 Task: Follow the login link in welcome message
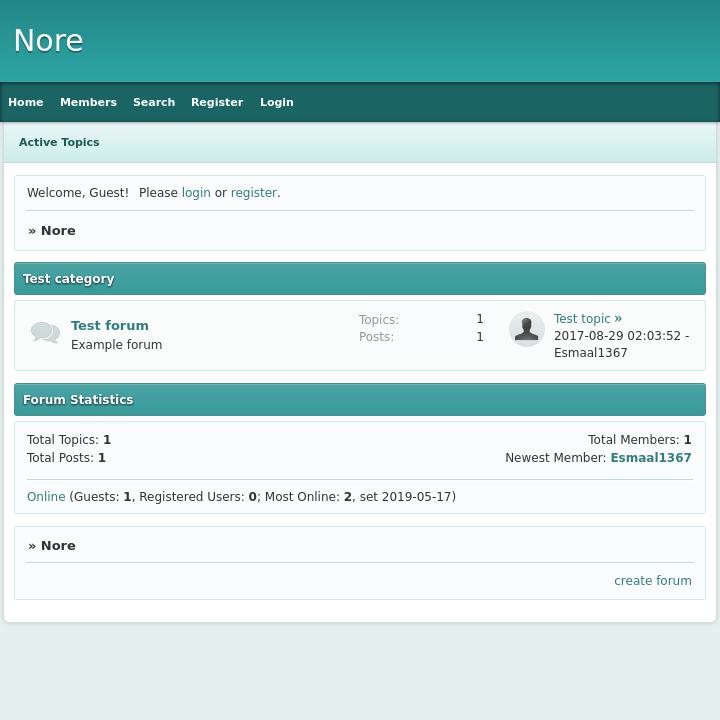(x=196, y=193)
